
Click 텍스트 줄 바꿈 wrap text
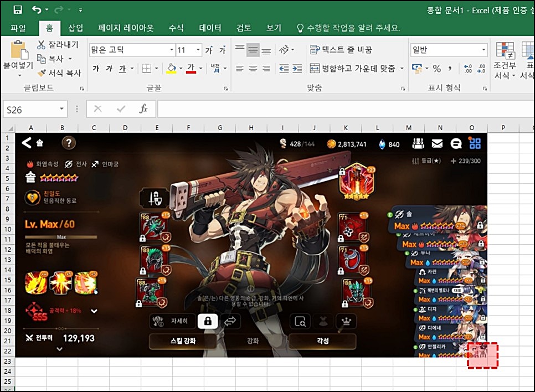click(341, 50)
